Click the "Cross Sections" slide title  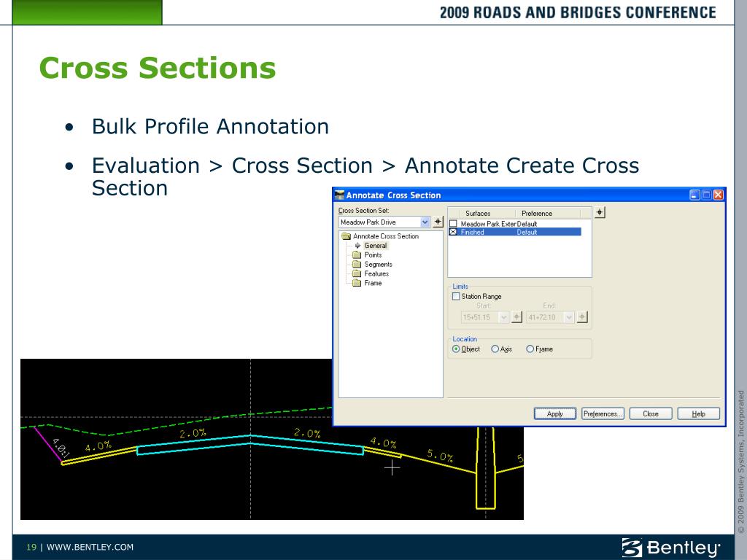pos(158,68)
